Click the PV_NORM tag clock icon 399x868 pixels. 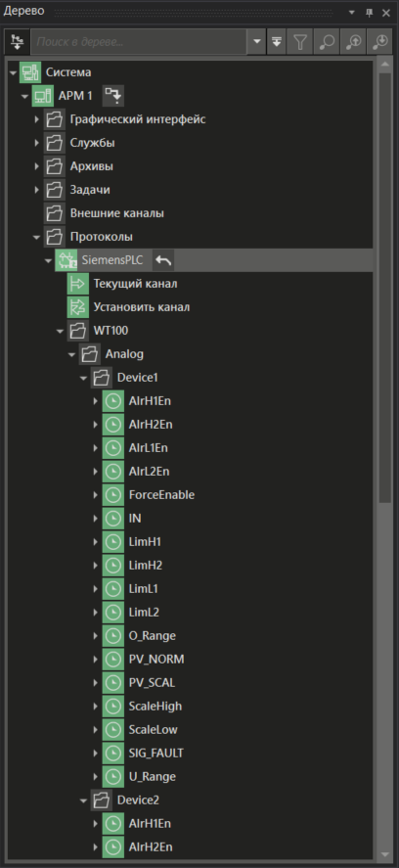(x=112, y=659)
